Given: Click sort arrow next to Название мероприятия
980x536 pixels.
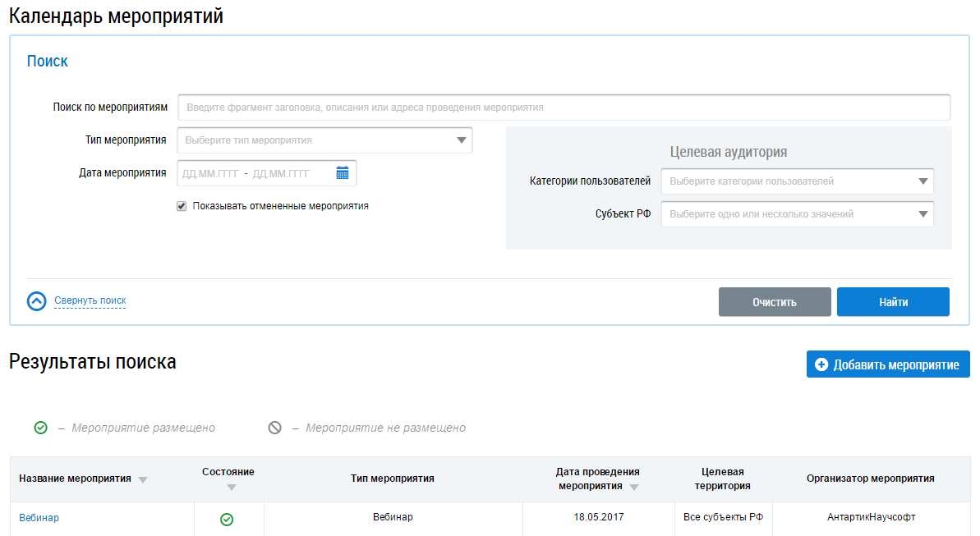Looking at the screenshot, I should (143, 480).
